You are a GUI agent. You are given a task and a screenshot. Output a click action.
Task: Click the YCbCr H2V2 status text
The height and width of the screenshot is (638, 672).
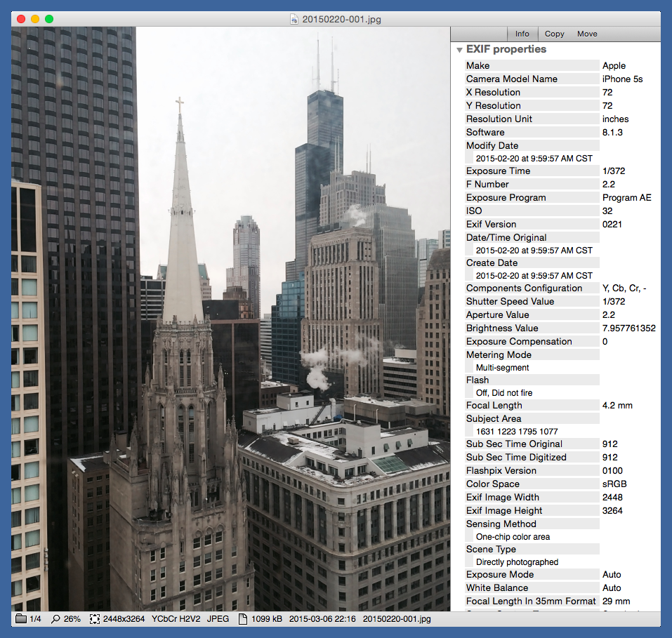click(176, 619)
